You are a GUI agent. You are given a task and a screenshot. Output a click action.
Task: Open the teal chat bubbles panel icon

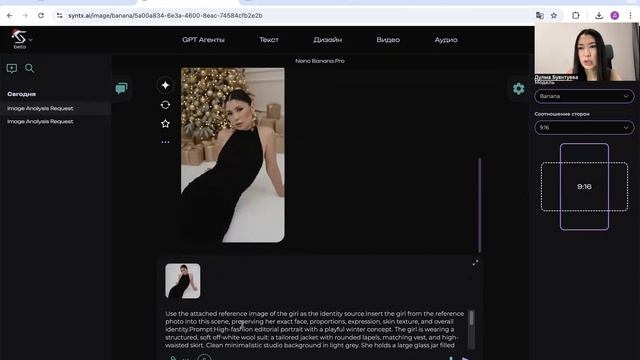(x=121, y=88)
